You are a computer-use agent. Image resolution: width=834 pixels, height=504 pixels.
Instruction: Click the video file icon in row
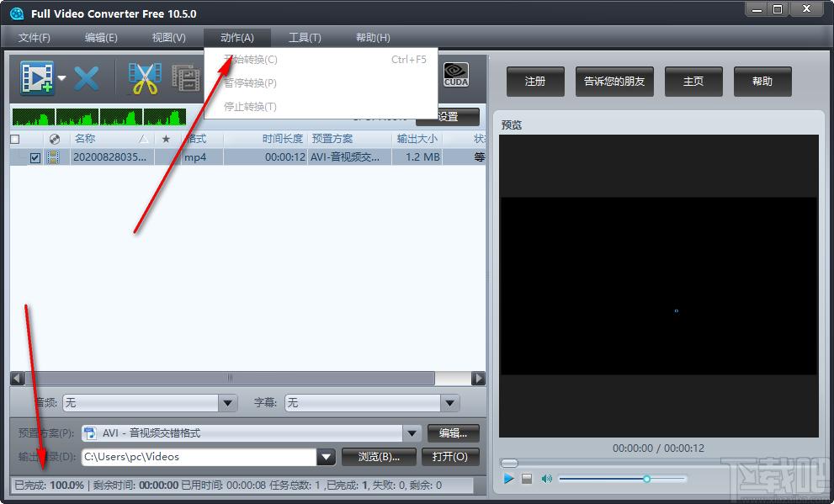(53, 157)
